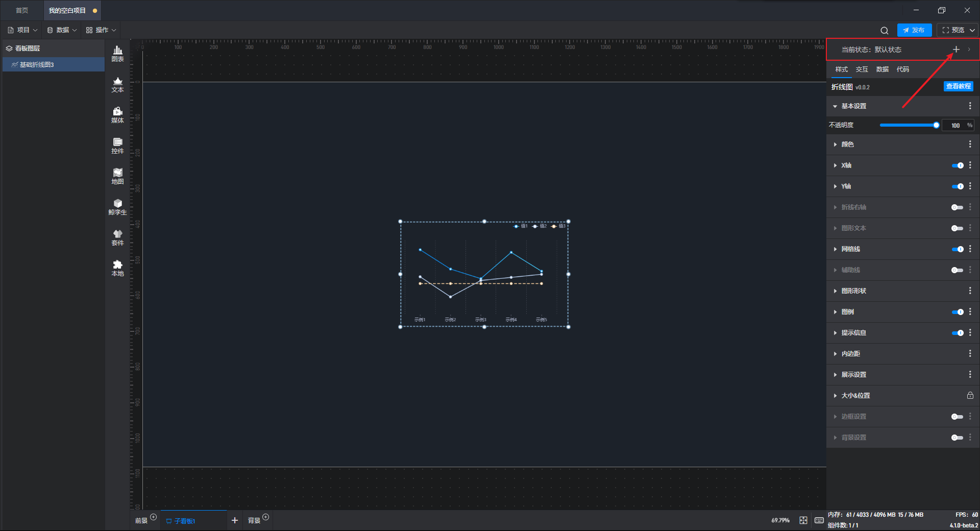This screenshot has height=531, width=980.
Task: Toggle 网格线 switch off
Action: 958,249
